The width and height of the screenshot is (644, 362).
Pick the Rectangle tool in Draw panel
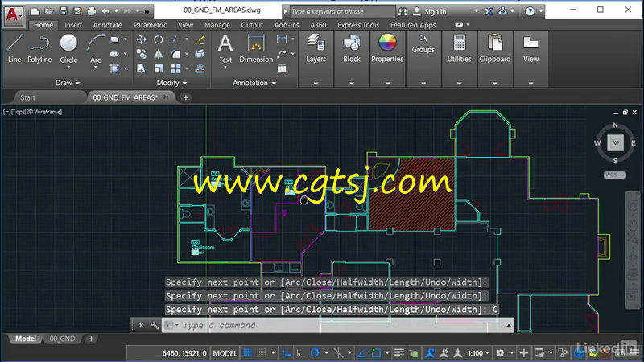114,39
